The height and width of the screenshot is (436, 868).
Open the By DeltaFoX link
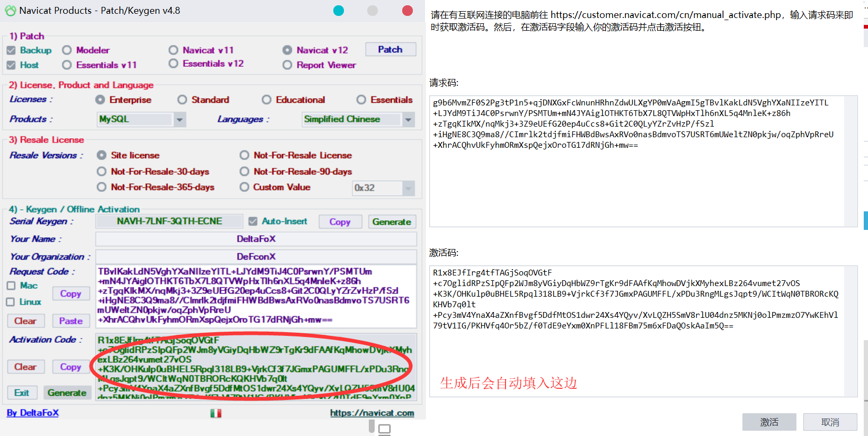[x=33, y=413]
